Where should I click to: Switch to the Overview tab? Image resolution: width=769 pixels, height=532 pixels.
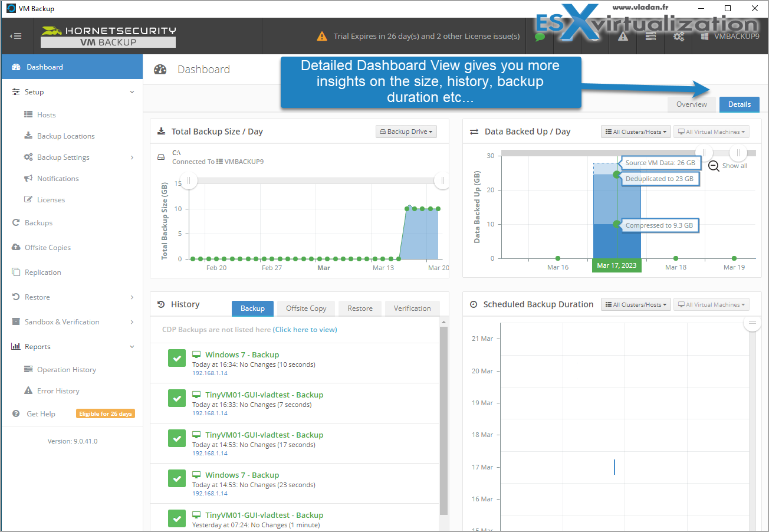pyautogui.click(x=691, y=104)
